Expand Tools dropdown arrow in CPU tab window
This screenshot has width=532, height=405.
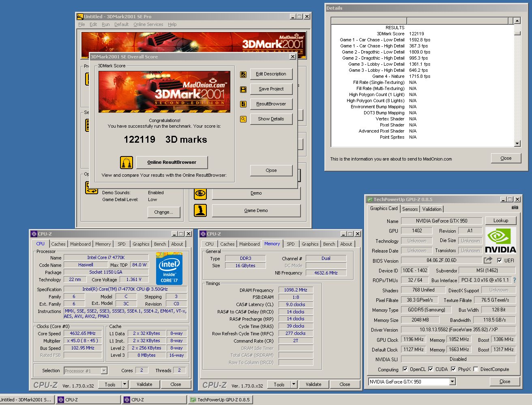124,384
